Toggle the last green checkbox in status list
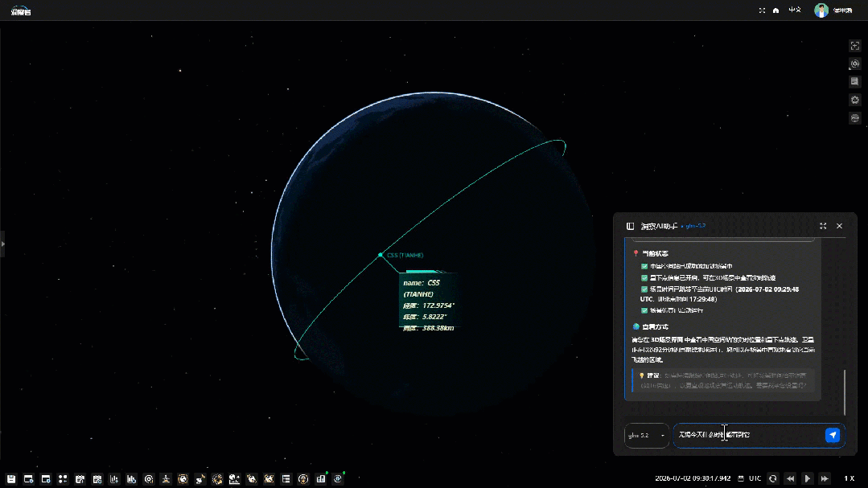The image size is (868, 488). click(x=644, y=310)
